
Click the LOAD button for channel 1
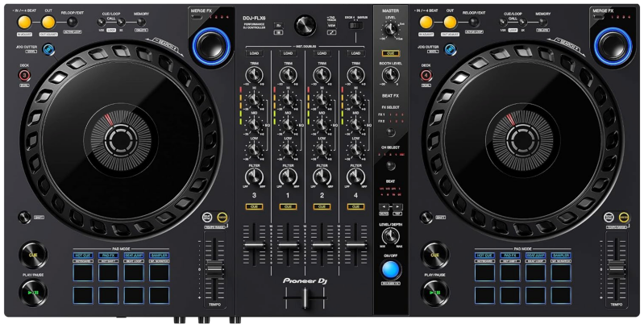tap(288, 53)
